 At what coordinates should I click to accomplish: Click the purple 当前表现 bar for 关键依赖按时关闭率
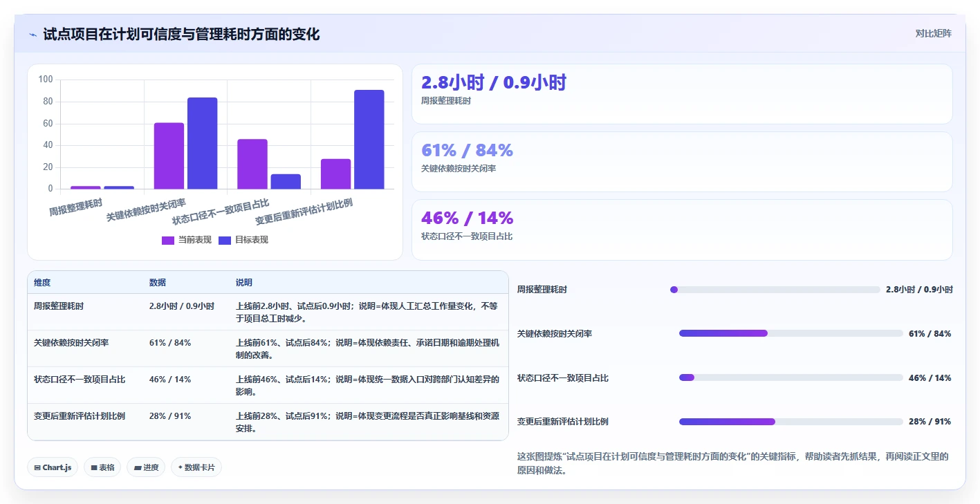tap(169, 156)
